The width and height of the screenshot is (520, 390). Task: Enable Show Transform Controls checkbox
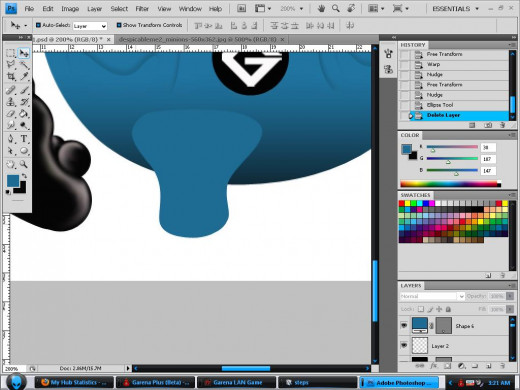coord(119,25)
